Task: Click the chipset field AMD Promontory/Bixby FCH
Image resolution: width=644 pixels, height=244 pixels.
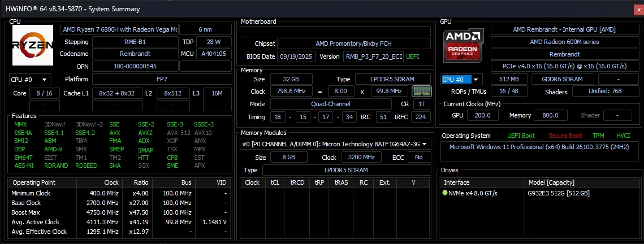Action: coord(354,43)
